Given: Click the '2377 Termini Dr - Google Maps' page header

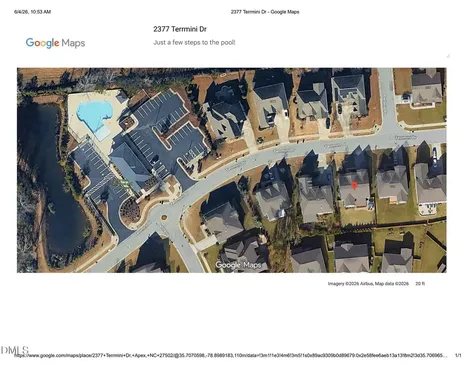Looking at the screenshot, I should tap(265, 12).
